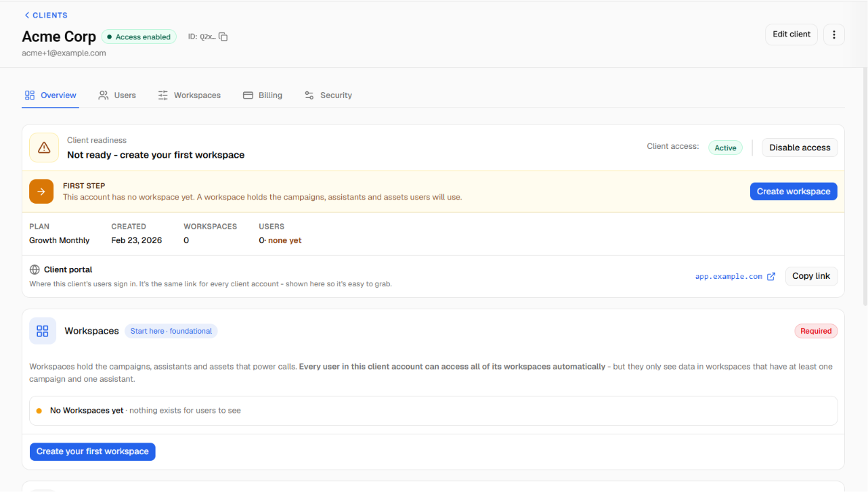The width and height of the screenshot is (868, 492).
Task: Click the No Workspaces yet status row
Action: [433, 411]
